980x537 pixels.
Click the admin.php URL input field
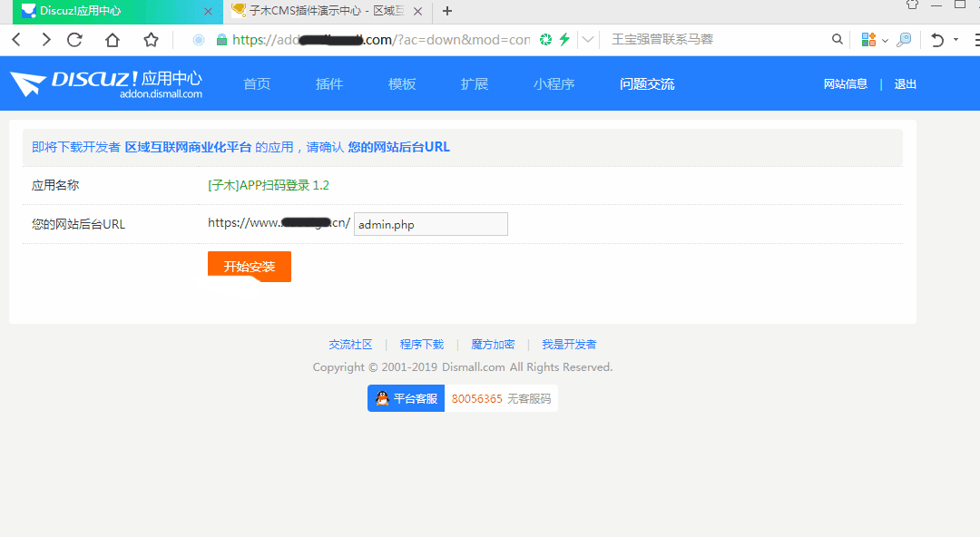pos(430,224)
